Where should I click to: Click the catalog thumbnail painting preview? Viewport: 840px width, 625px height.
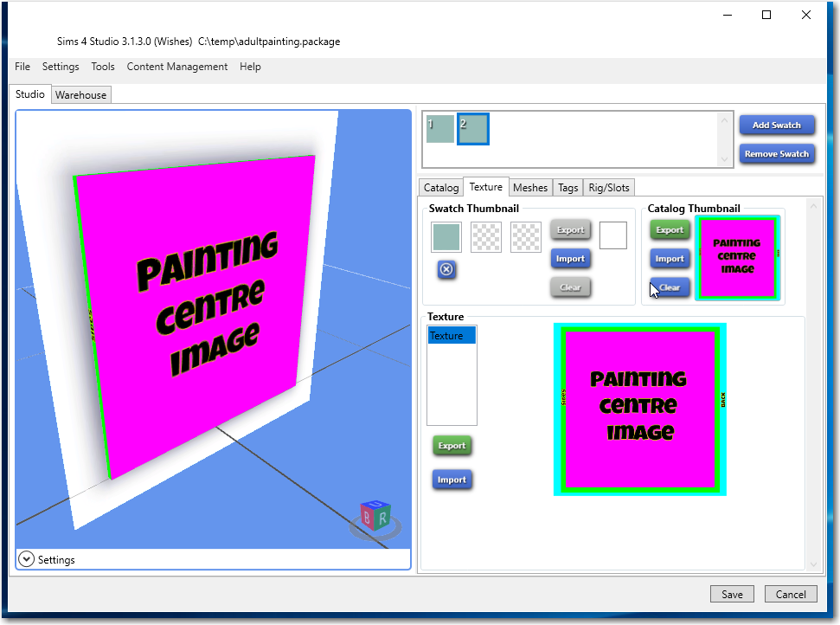[737, 258]
